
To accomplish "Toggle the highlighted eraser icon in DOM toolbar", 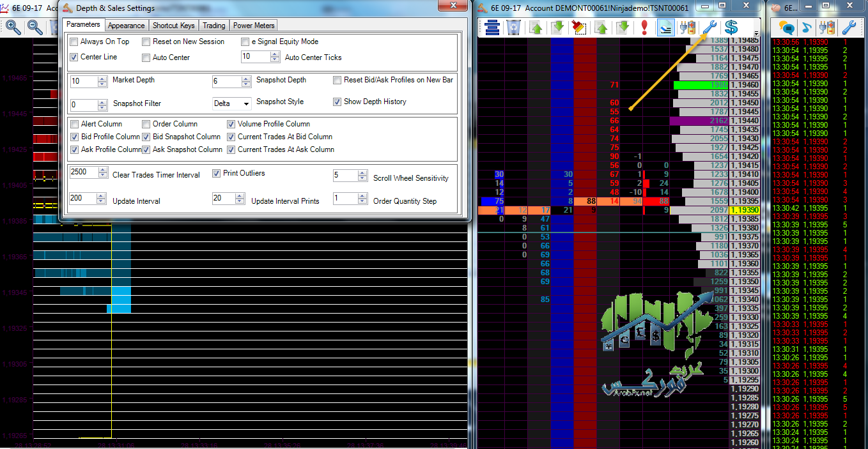I will [x=666, y=27].
